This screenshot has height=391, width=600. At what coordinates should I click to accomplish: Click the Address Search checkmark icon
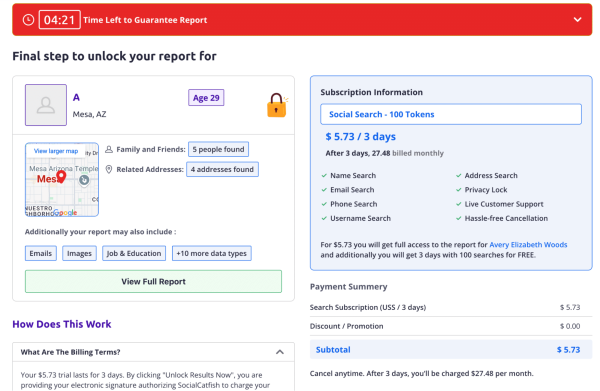tap(458, 176)
